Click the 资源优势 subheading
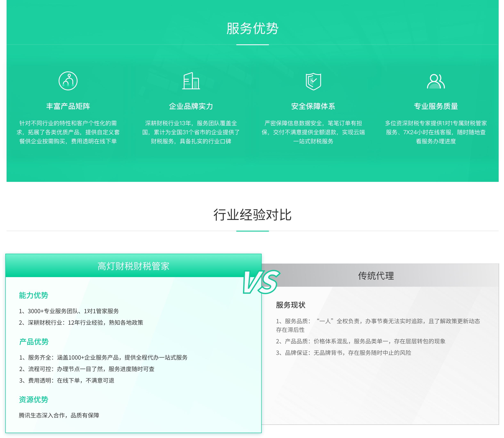This screenshot has width=504, height=438. pyautogui.click(x=34, y=399)
